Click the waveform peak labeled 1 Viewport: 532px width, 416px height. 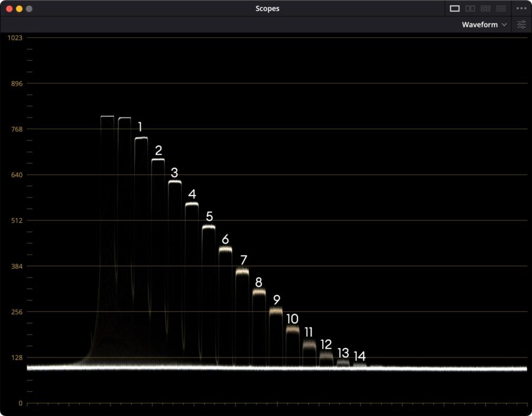tap(141, 138)
